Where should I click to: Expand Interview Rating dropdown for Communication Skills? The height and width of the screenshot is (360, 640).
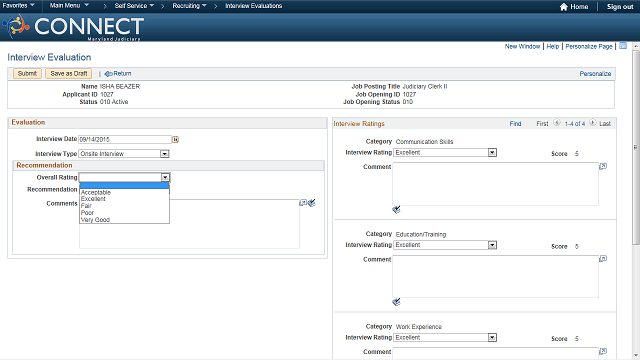[x=492, y=153]
